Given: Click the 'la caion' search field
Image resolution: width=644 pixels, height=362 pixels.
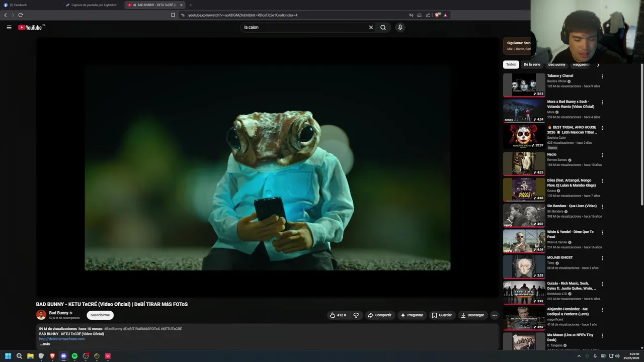Looking at the screenshot, I should click(304, 27).
